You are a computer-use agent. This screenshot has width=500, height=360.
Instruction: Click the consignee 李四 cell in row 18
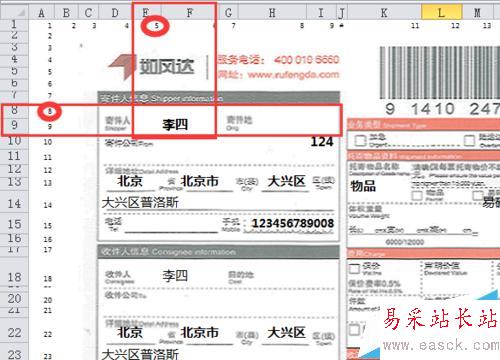(175, 275)
